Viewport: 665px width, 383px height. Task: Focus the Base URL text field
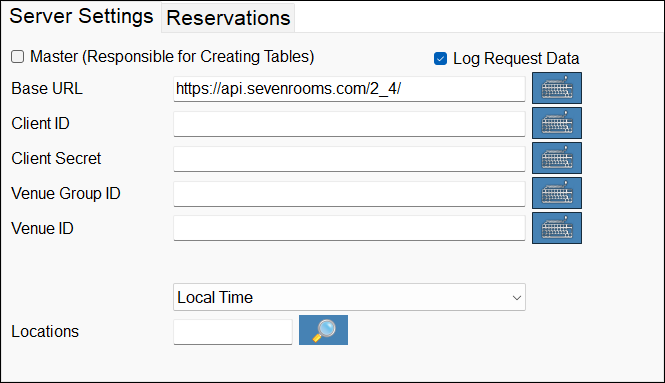pos(349,89)
